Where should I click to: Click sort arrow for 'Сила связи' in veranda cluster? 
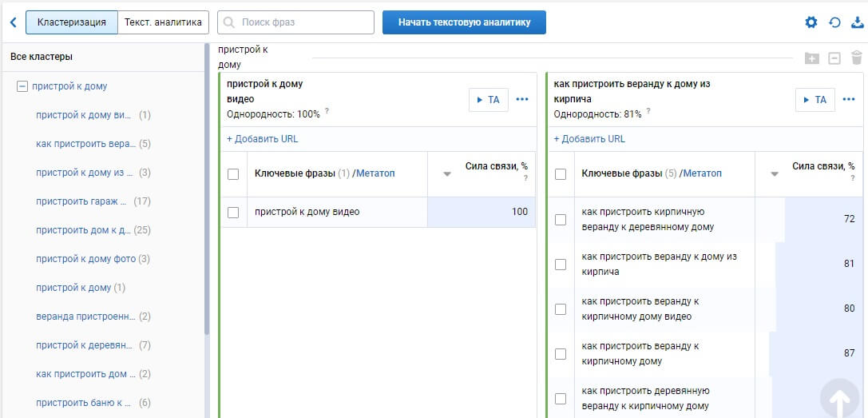[x=774, y=174]
